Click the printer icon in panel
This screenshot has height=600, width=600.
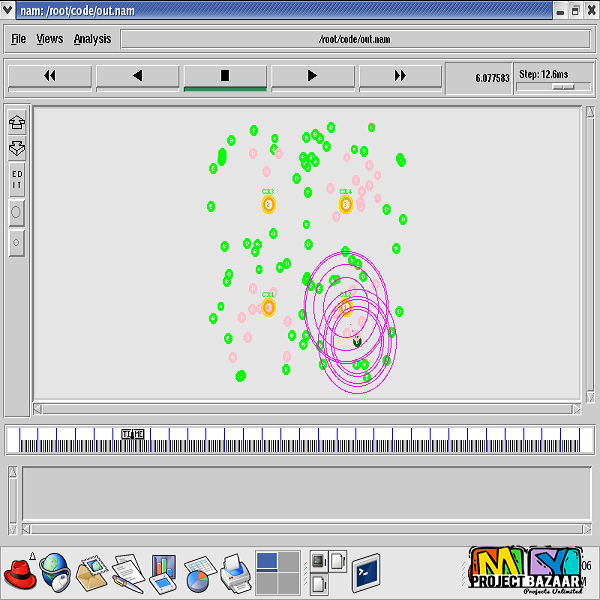pos(234,574)
